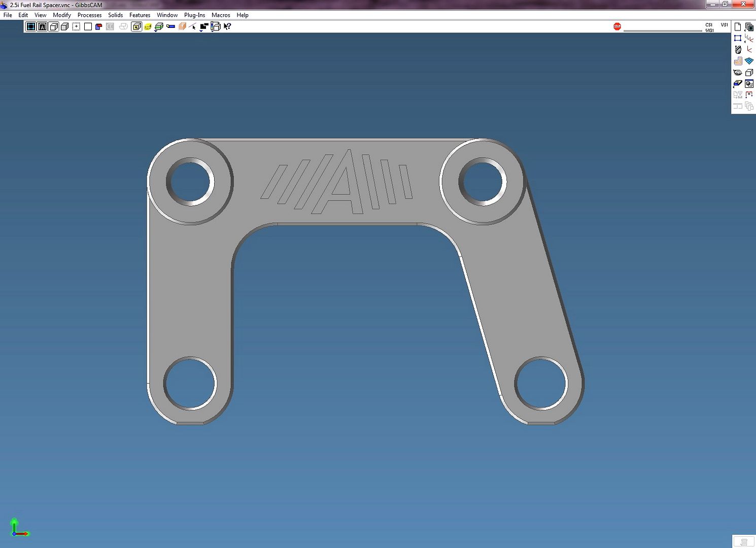Click the WG1 workgroup label
This screenshot has width=756, height=548.
pyautogui.click(x=709, y=30)
